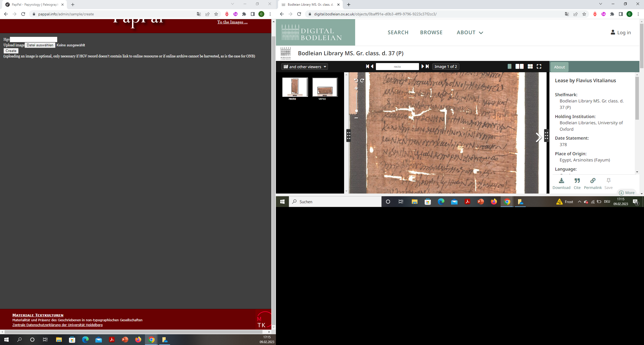Open notification center in inner taskbar

(x=636, y=202)
